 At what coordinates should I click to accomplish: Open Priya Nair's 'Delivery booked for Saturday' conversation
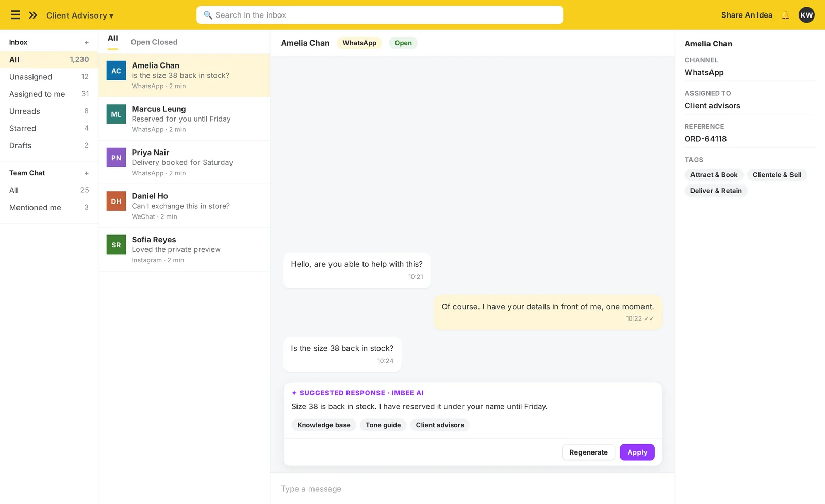pos(184,162)
